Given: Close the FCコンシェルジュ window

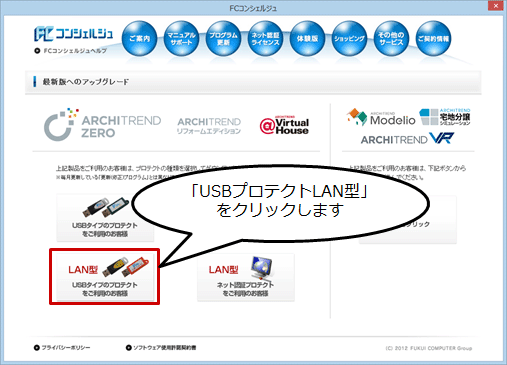Looking at the screenshot, I should (x=496, y=6).
